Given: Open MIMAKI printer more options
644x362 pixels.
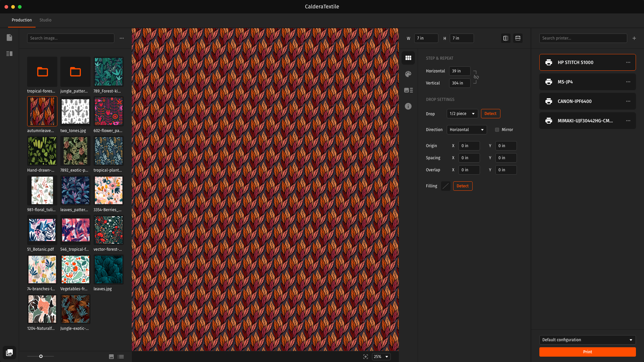Looking at the screenshot, I should (x=628, y=121).
